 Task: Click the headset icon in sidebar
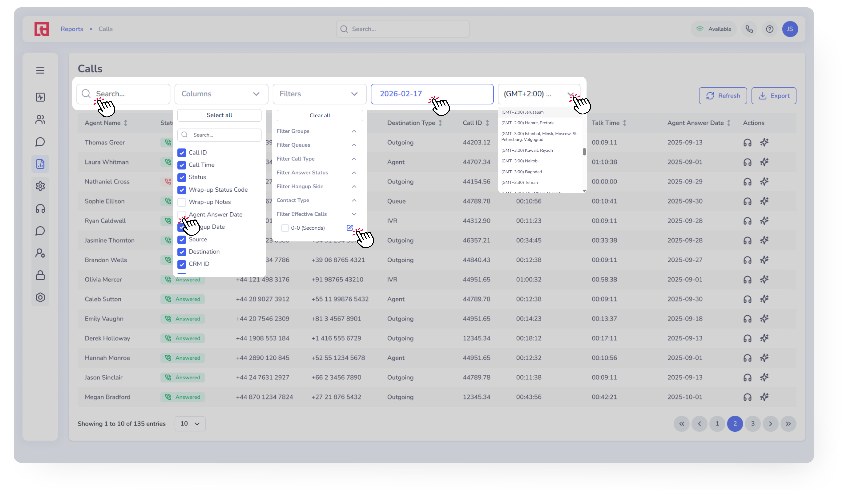(40, 208)
